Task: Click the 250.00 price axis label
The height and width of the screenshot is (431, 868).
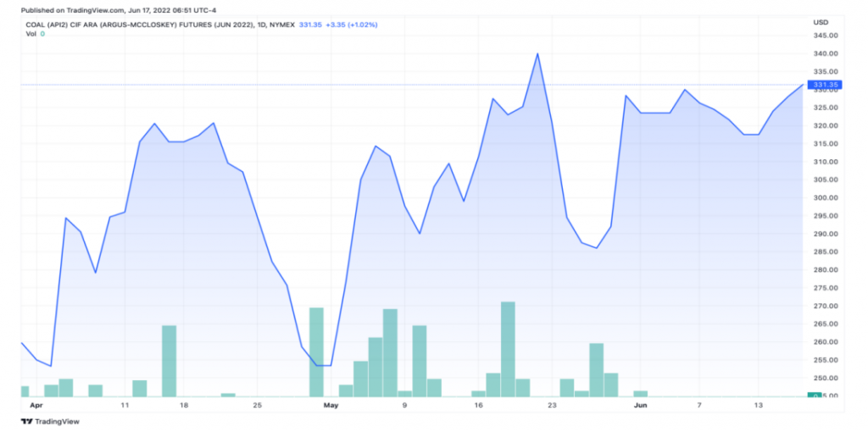Action: pos(824,378)
